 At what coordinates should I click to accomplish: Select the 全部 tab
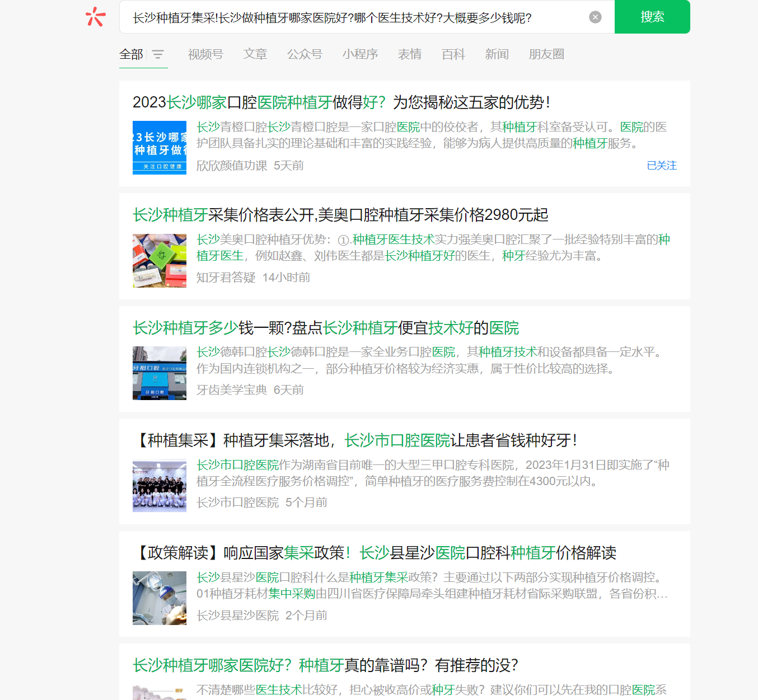coord(132,54)
